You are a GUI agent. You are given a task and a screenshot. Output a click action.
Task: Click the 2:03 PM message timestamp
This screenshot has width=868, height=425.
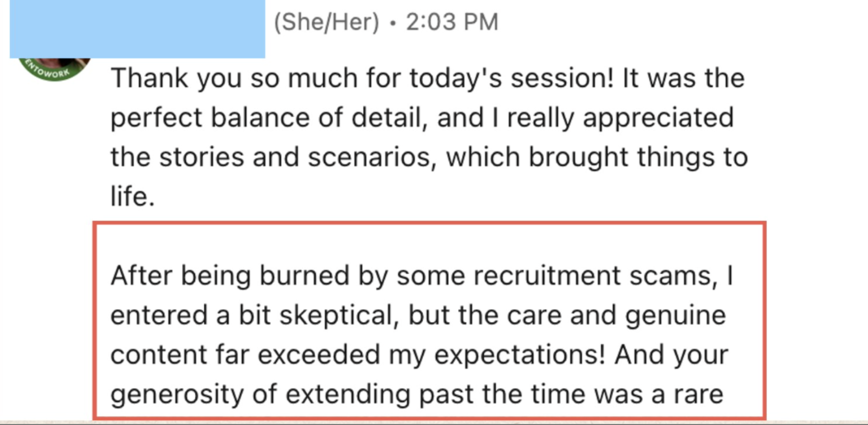452,22
